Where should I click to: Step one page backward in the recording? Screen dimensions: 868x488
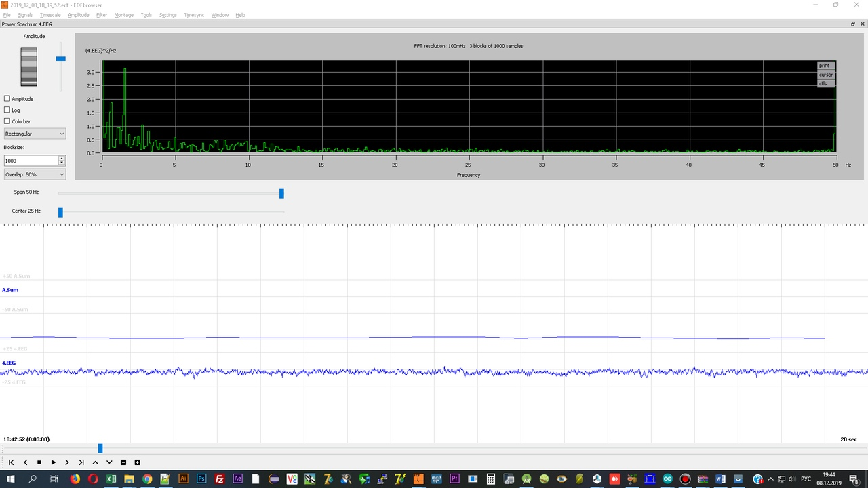click(x=25, y=462)
